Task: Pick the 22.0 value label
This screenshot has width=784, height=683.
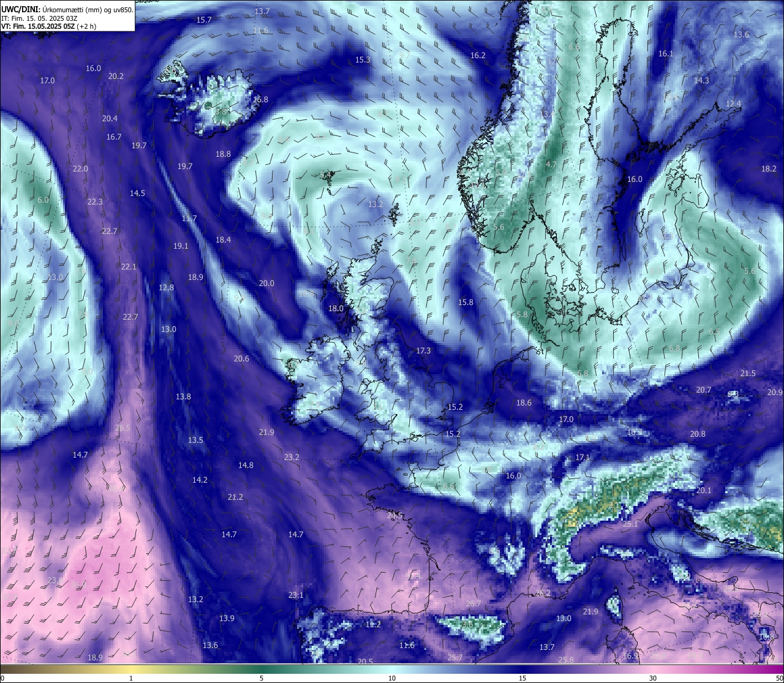Action: click(80, 169)
